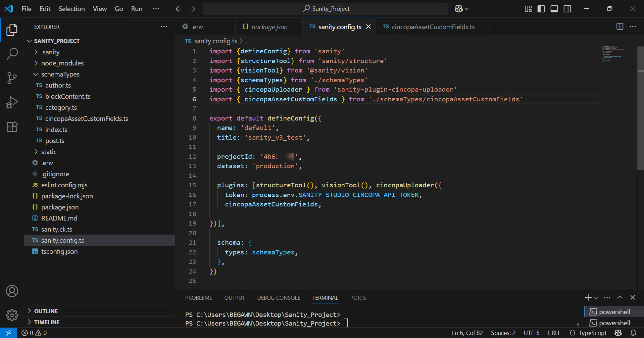Screen dimensions: 644x338
Task: Expand the .sanity folder
Action: (x=100, y=52)
